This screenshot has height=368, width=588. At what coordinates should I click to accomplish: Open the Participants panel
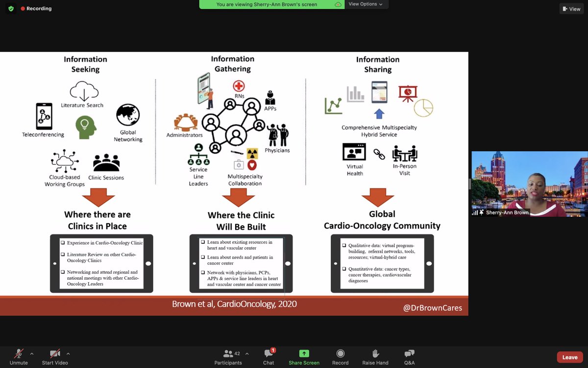(228, 357)
